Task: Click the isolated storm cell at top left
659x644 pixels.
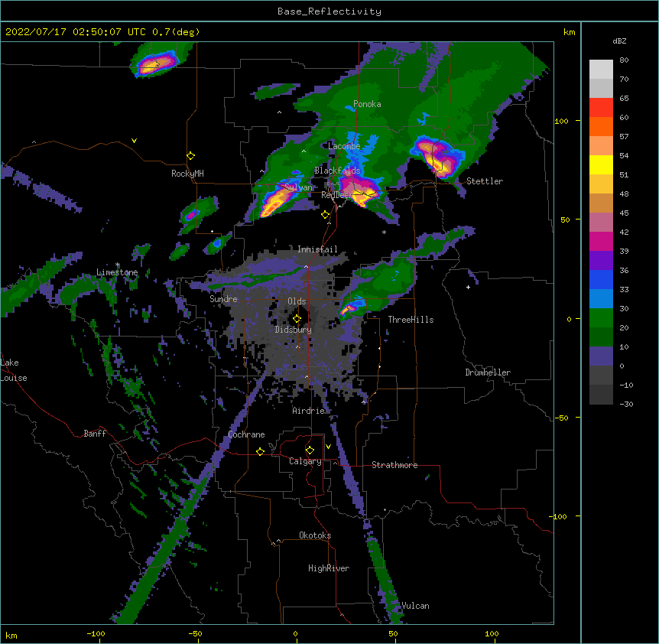Action: click(x=157, y=63)
